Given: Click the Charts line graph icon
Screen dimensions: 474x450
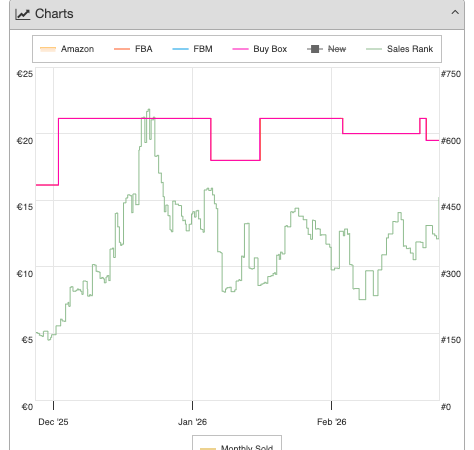Looking at the screenshot, I should pyautogui.click(x=22, y=14).
